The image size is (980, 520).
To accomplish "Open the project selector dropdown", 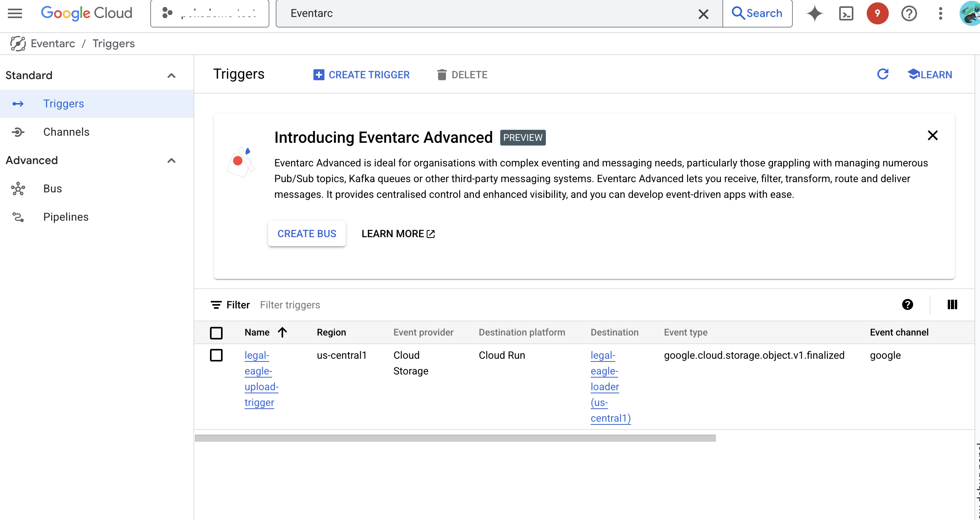I will (210, 13).
